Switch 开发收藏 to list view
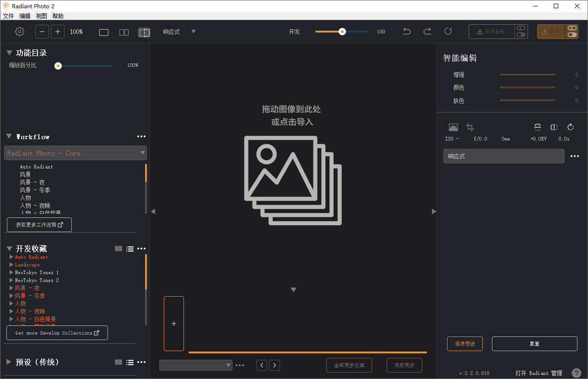Screen dimensions: 588x379 pyautogui.click(x=130, y=249)
